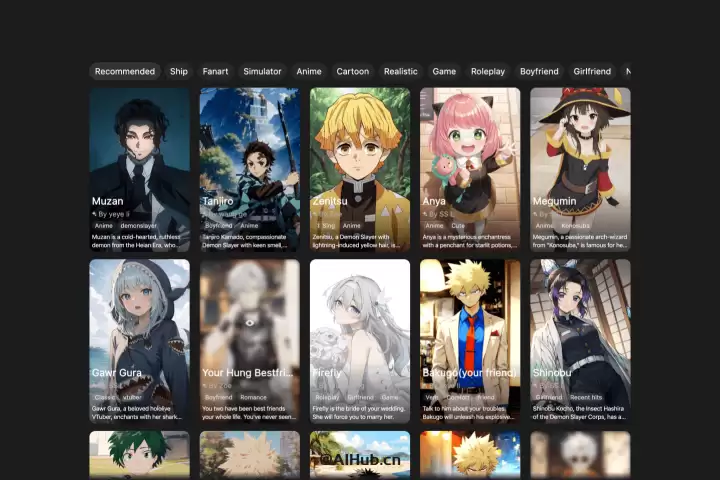
Task: Open the Tanjiro character card
Action: pyautogui.click(x=250, y=169)
